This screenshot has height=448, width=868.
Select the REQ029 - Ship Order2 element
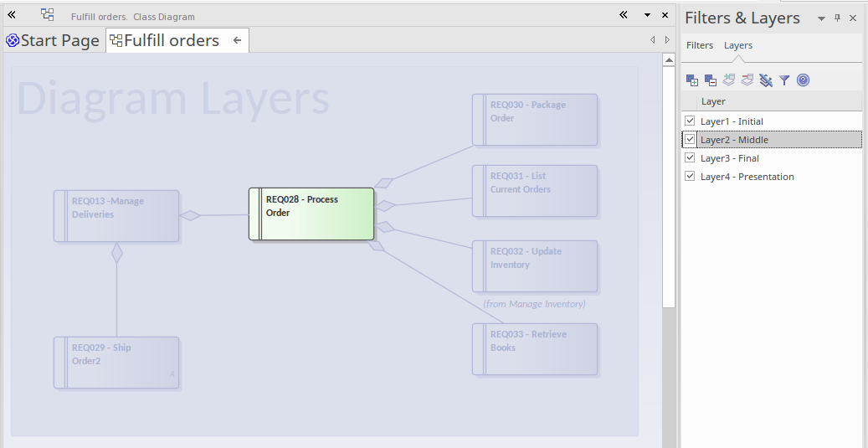point(116,362)
